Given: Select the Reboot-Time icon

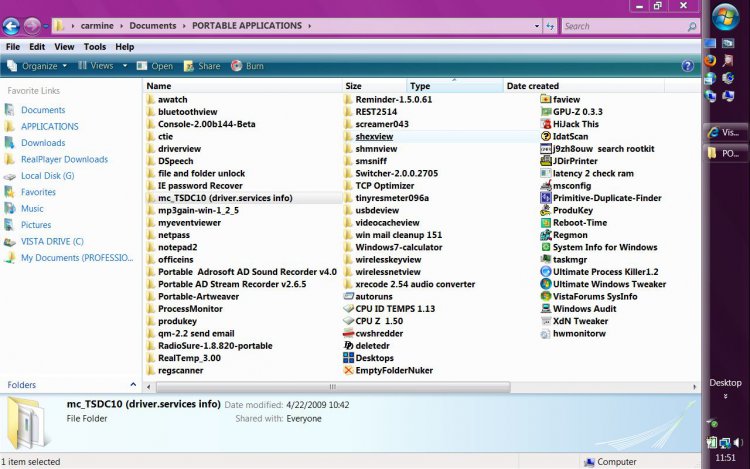Looking at the screenshot, I should [545, 223].
